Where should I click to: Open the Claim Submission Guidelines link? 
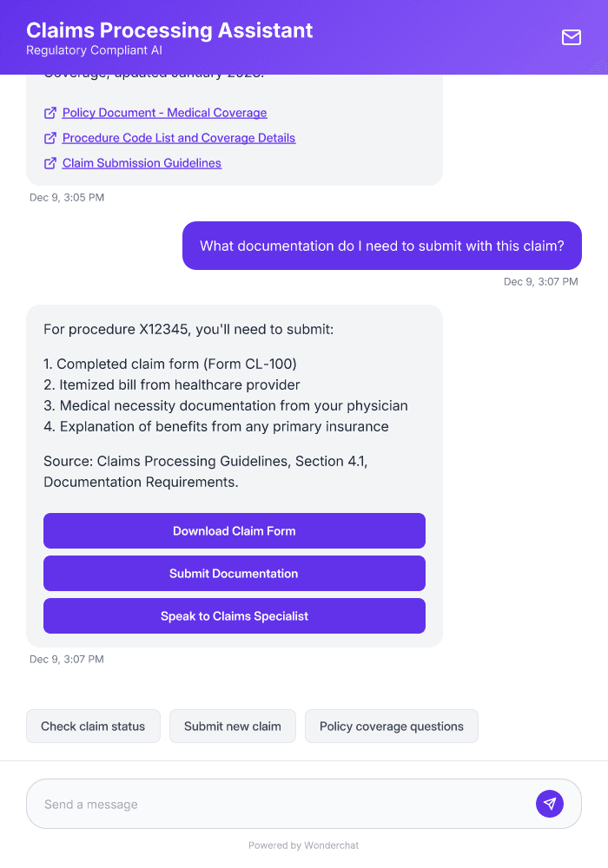pyautogui.click(x=142, y=163)
